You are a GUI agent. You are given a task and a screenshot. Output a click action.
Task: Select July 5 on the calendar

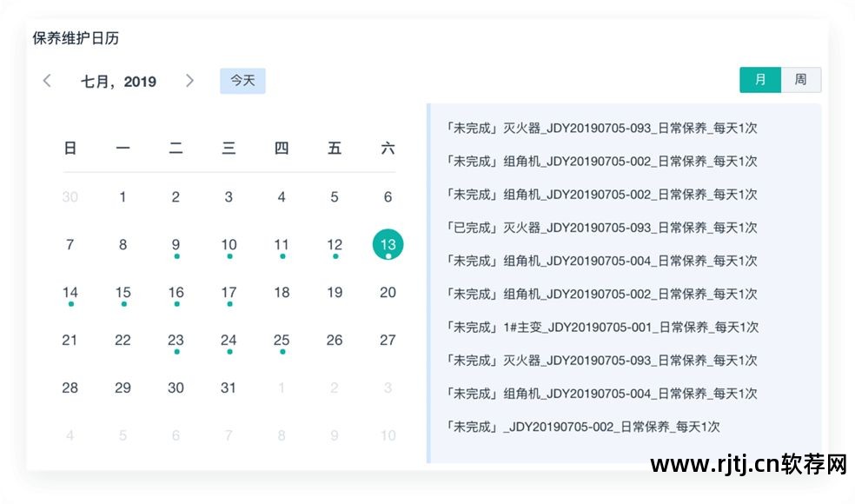coord(335,197)
